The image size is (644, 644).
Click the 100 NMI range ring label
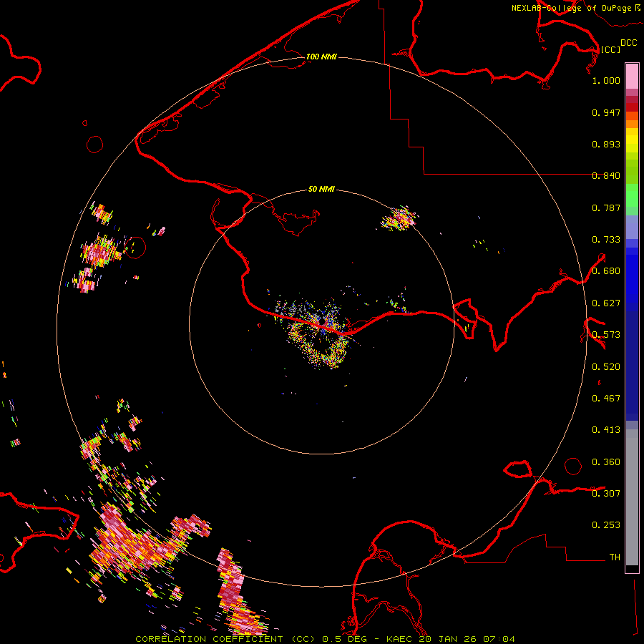[x=321, y=57]
